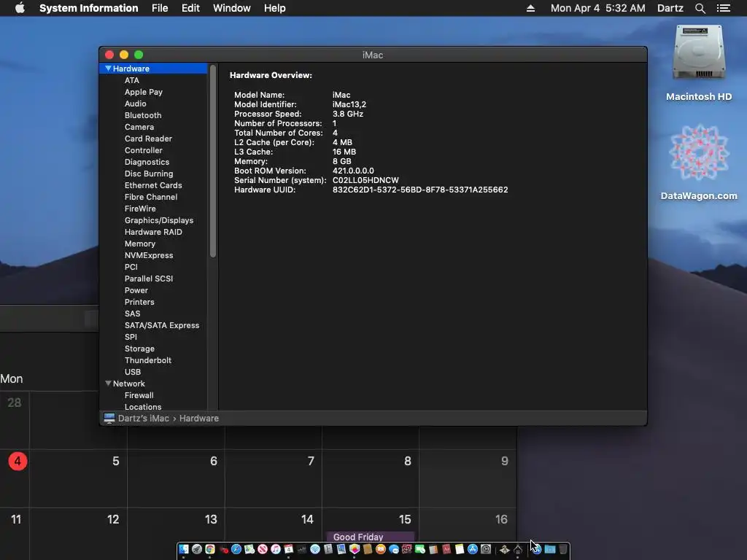Click the serial number C02LL05HDNCW

365,180
